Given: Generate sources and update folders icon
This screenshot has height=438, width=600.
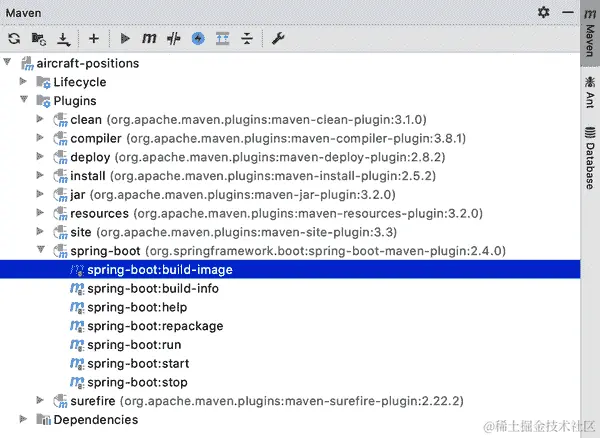Looking at the screenshot, I should 39,39.
